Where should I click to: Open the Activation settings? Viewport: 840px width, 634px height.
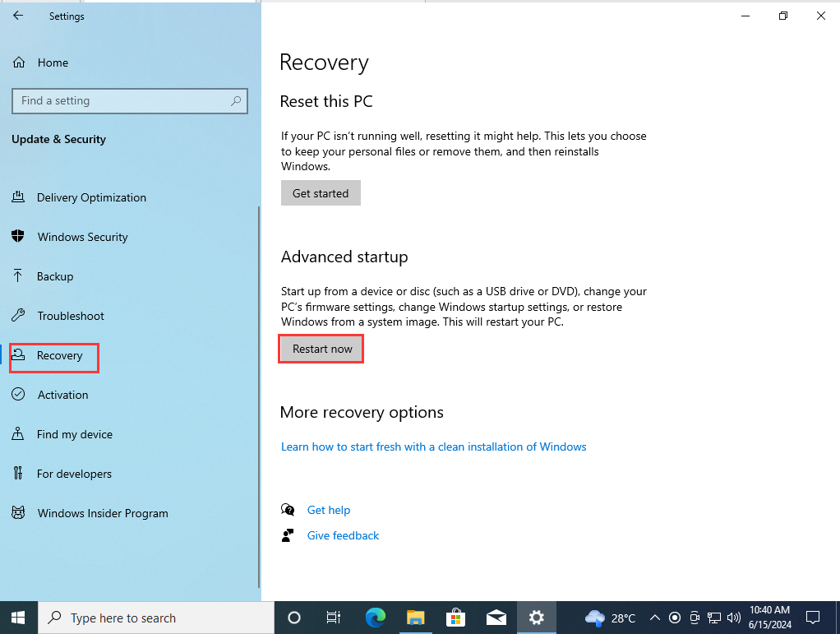coord(62,395)
